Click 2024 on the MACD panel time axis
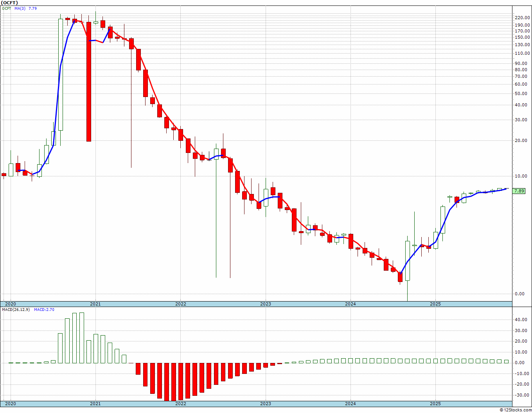 pyautogui.click(x=350, y=404)
